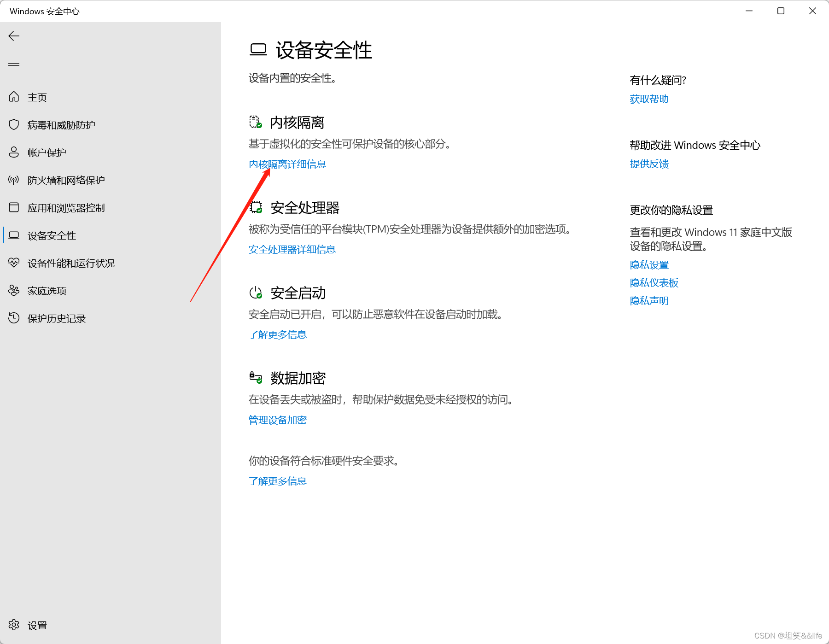Click the 获取帮助 link

(x=649, y=99)
